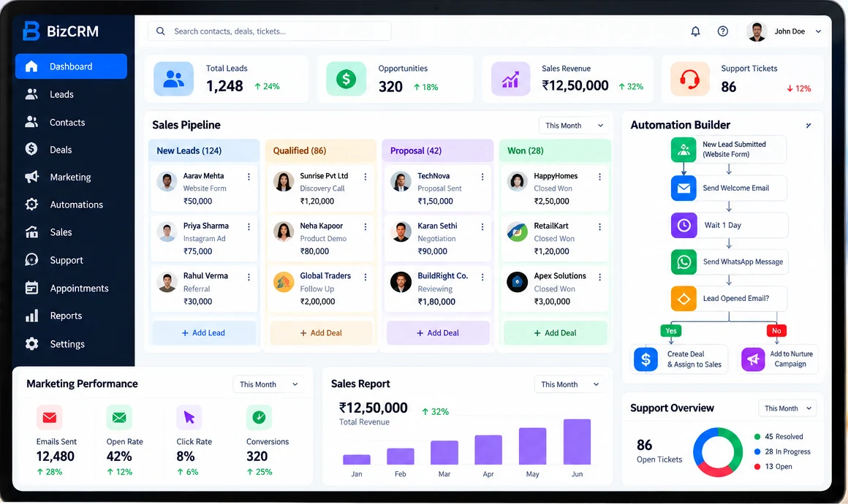Click the BizCRM logo
Screen dimensions: 848x504
pos(61,31)
